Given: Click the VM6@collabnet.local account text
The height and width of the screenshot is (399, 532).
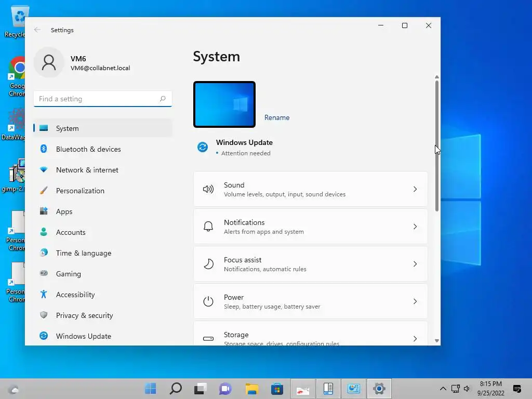Looking at the screenshot, I should click(100, 68).
